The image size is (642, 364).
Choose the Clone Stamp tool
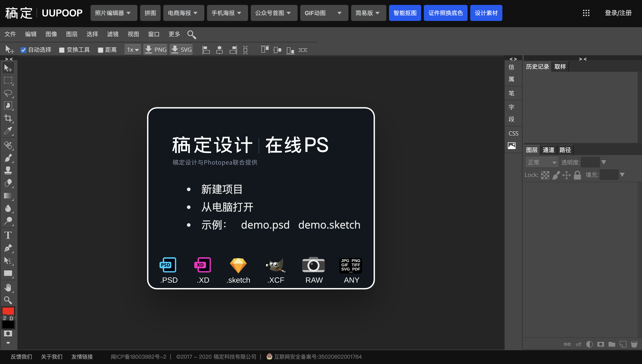8,170
